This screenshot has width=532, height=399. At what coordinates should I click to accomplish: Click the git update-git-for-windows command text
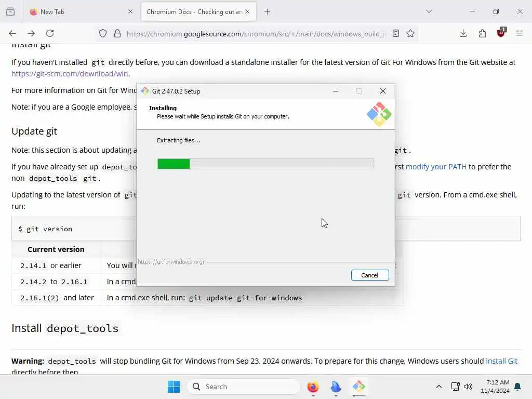[245, 298]
